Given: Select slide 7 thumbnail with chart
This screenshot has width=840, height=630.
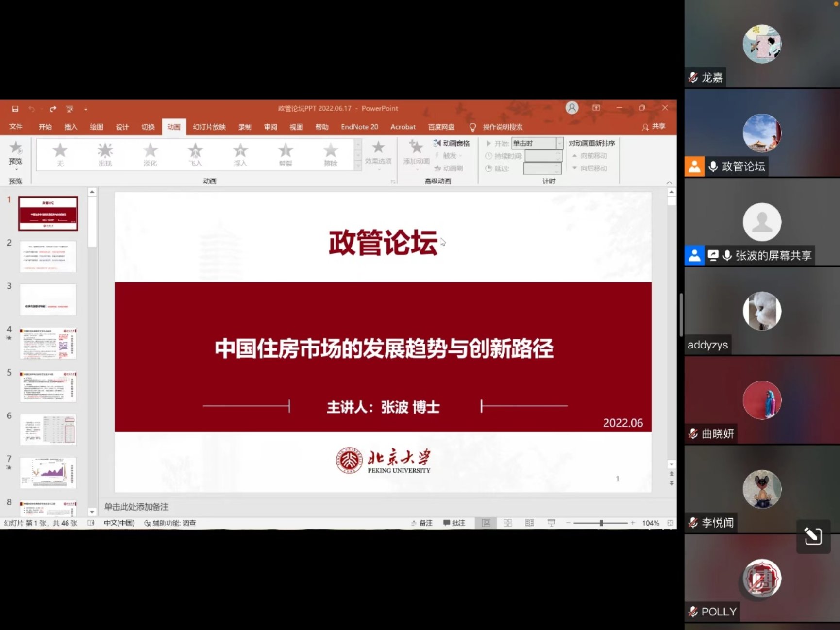Looking at the screenshot, I should (x=48, y=472).
